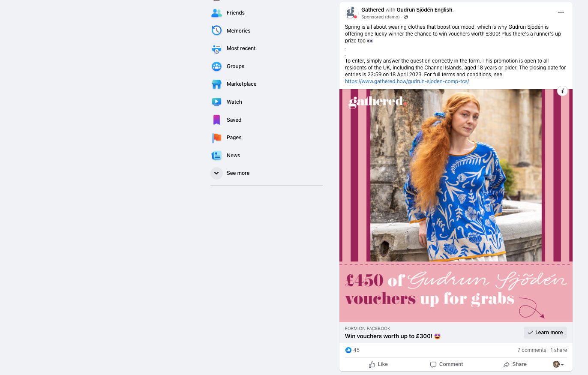Click the Saved bookmark icon
Screen dimensions: 588x375
point(216,120)
